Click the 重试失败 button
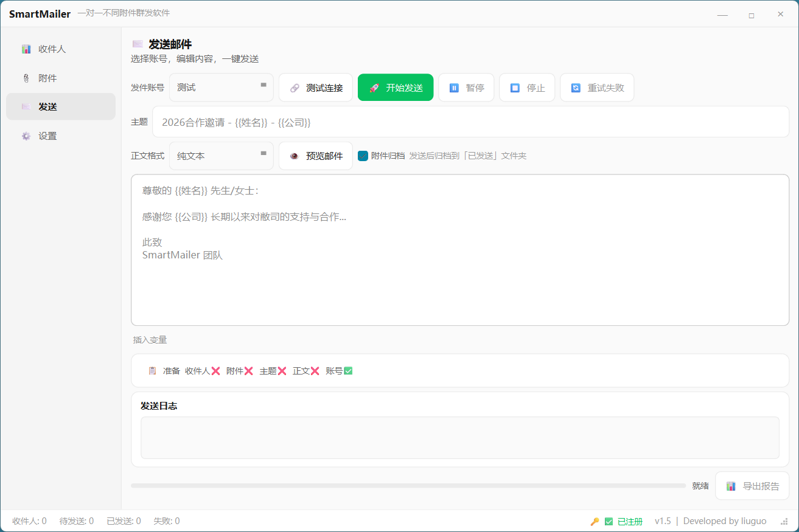The image size is (799, 532). click(597, 88)
